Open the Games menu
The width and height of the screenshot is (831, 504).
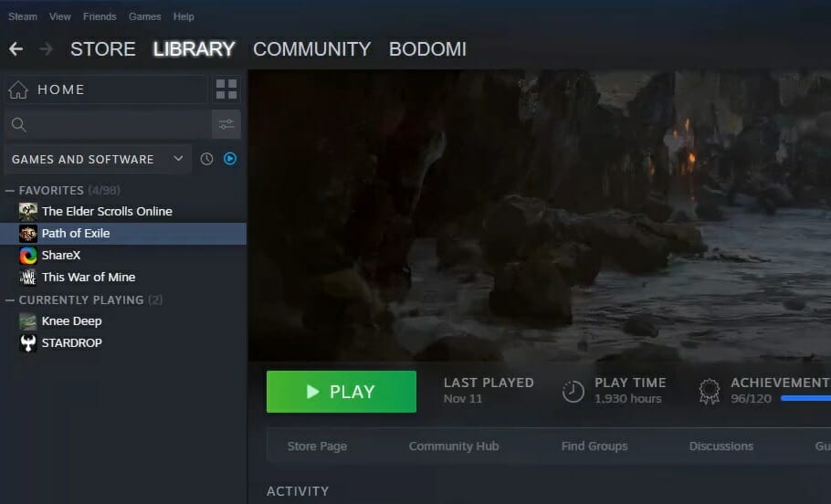[144, 16]
